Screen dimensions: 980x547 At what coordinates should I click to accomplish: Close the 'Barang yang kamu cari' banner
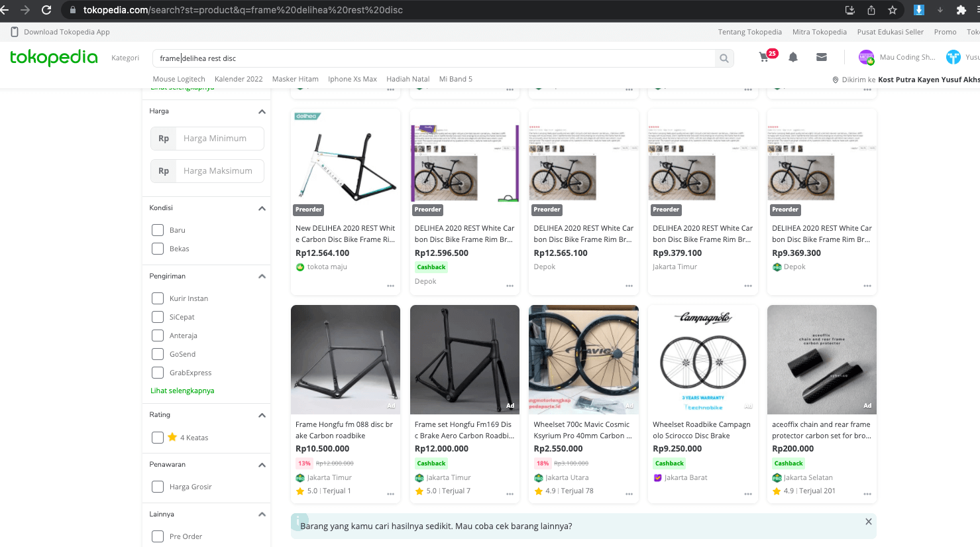[868, 522]
